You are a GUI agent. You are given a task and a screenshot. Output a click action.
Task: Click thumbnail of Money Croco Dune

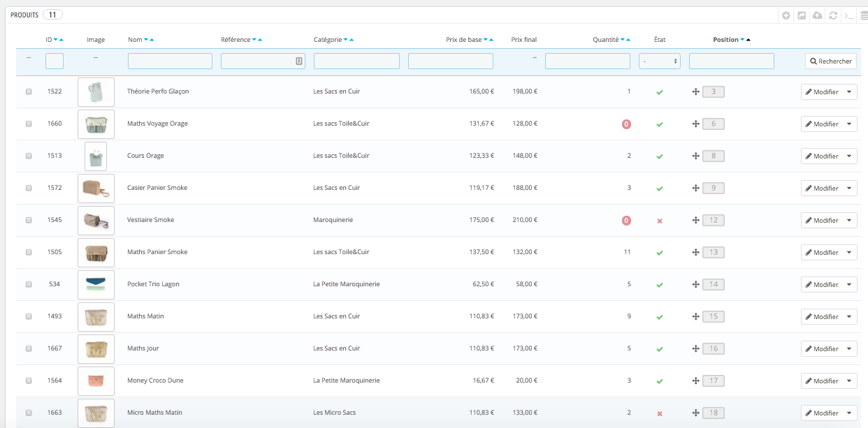(x=96, y=381)
